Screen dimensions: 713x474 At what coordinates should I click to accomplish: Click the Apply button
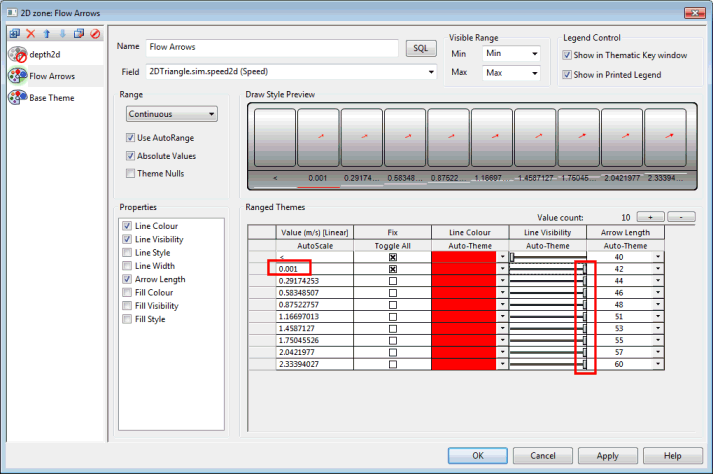[x=608, y=456]
